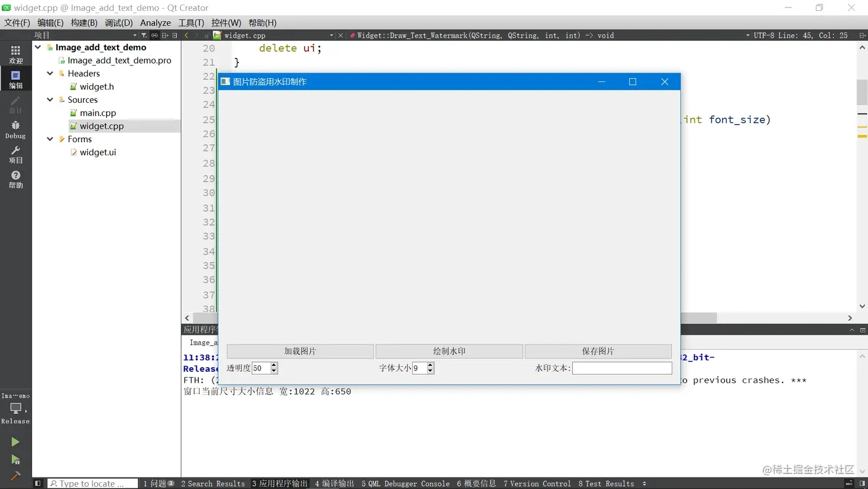Open the kit selector monitor icon

pos(15,409)
